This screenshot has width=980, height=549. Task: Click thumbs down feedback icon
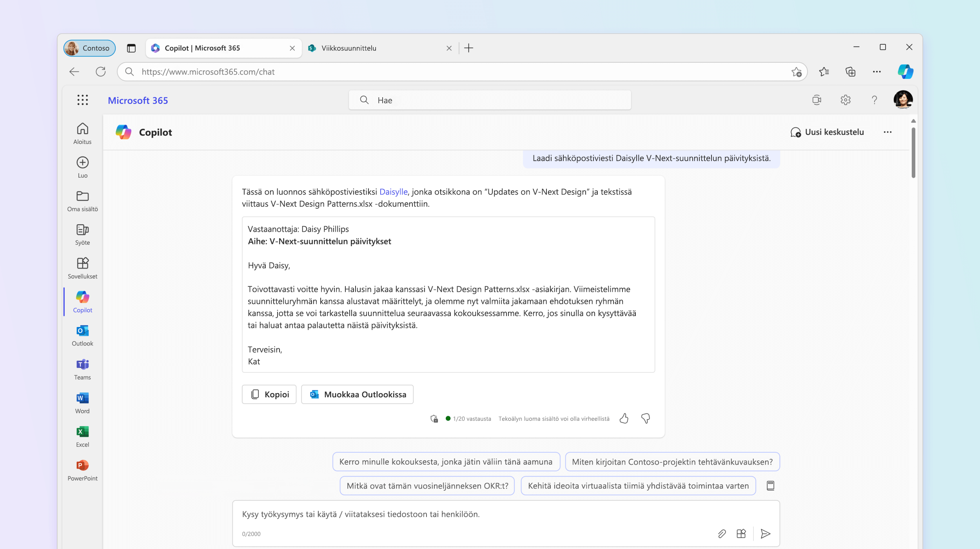[645, 418]
